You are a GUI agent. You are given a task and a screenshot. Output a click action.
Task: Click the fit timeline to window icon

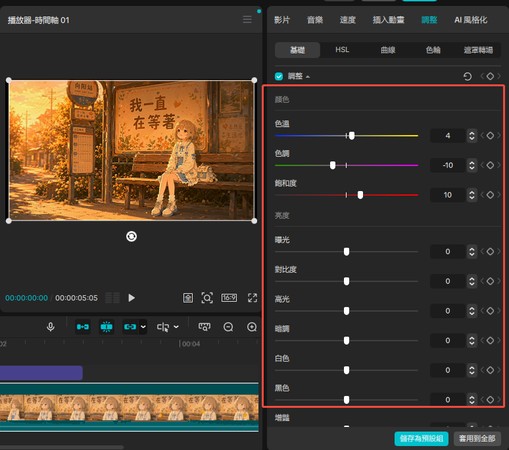coord(204,327)
